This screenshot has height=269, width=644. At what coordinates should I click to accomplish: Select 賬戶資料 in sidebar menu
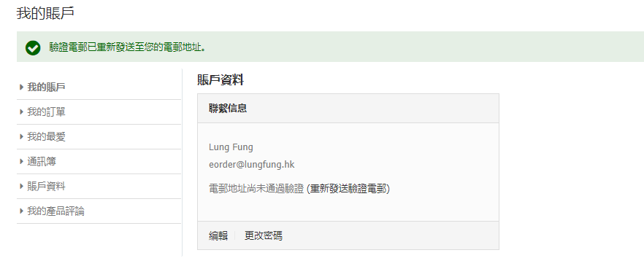(x=46, y=187)
